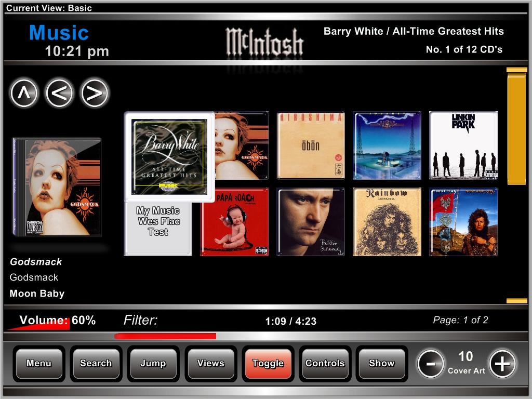Click the 'Moon Baby' track title

click(x=37, y=294)
